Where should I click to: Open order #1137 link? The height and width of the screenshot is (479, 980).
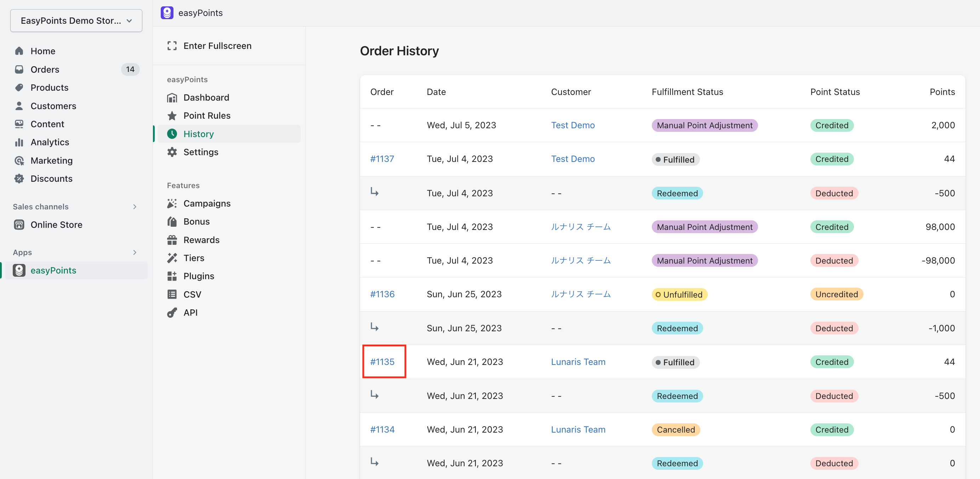[382, 159]
